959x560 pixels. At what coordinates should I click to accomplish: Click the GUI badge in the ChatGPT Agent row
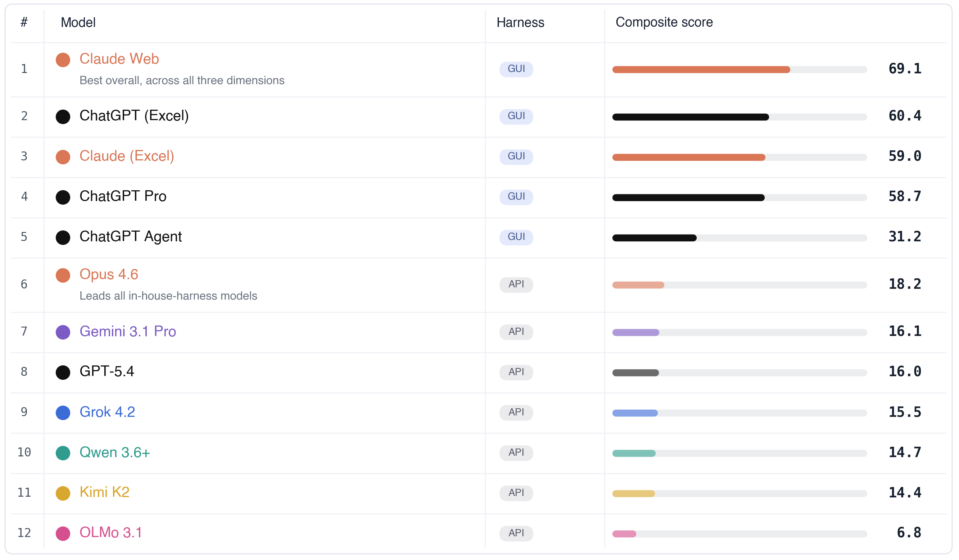click(516, 237)
